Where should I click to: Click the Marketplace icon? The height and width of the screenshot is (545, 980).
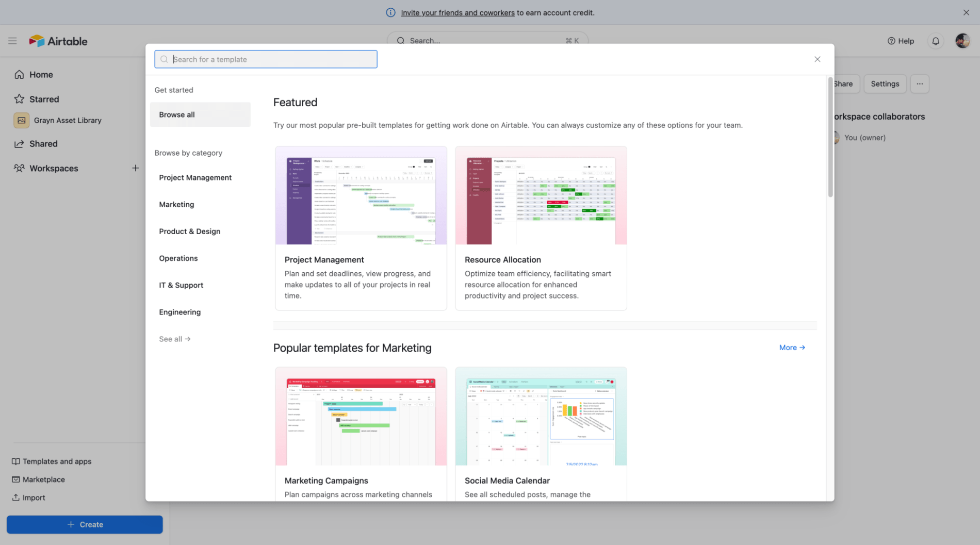point(16,480)
